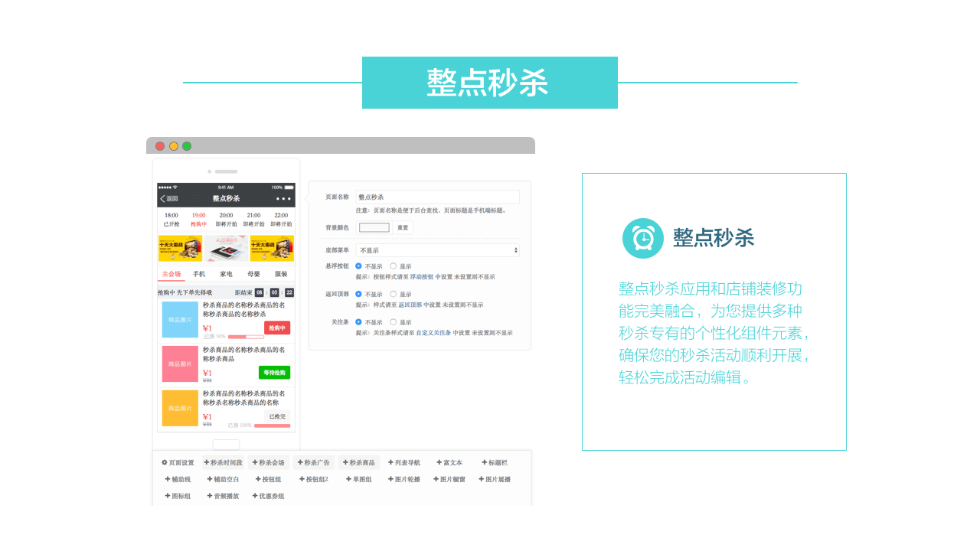980x551 pixels.
Task: Add a 秒杀广告 component
Action: click(314, 463)
